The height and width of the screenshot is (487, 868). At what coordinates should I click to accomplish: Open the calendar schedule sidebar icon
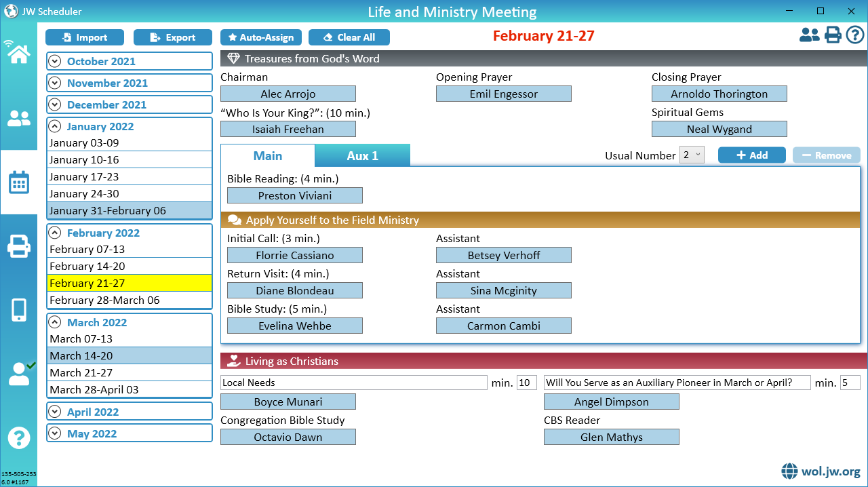[19, 182]
